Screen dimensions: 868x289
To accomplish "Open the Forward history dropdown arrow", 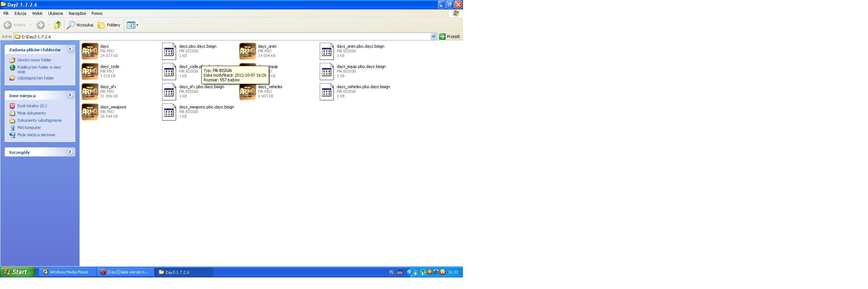I will pyautogui.click(x=49, y=25).
